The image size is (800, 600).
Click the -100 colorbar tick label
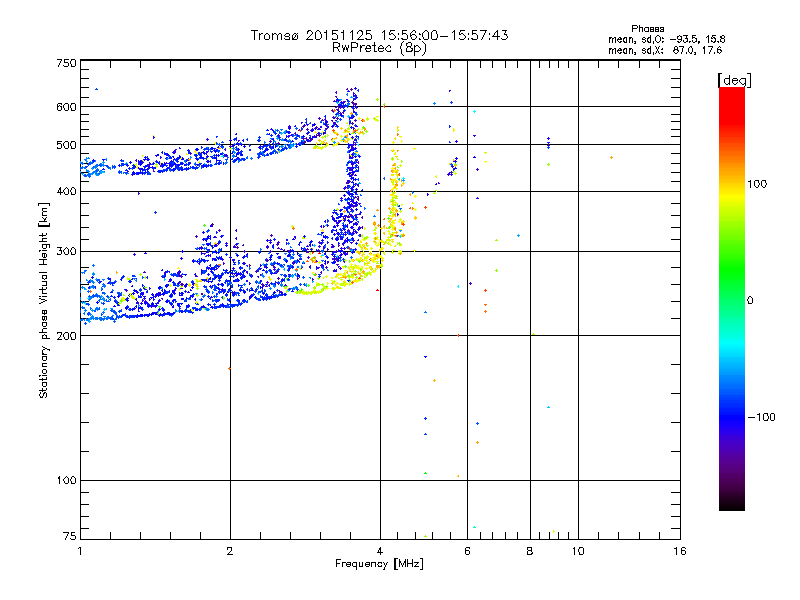[762, 417]
